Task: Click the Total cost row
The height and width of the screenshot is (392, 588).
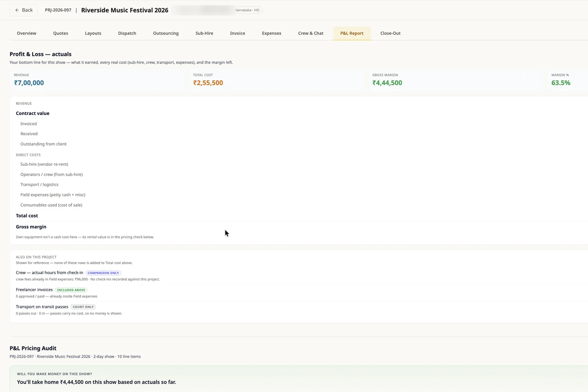Action: (x=302, y=216)
